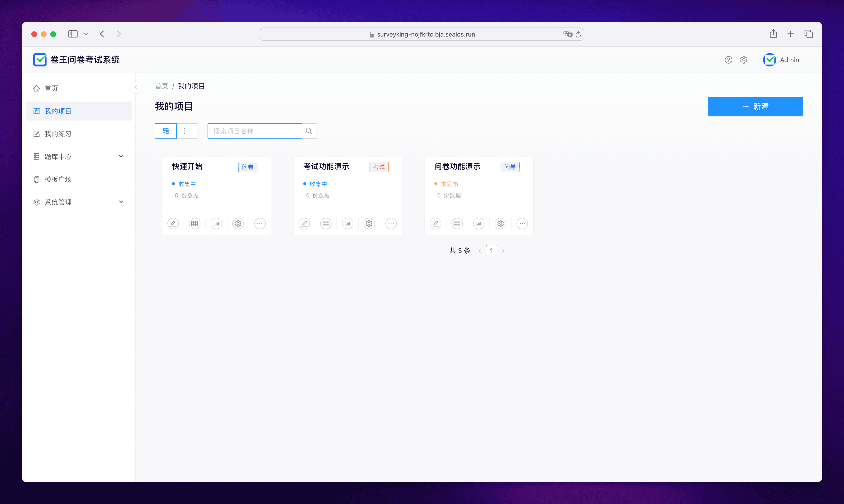Show more options for 问卷功能演示 project
The height and width of the screenshot is (504, 844).
[522, 224]
